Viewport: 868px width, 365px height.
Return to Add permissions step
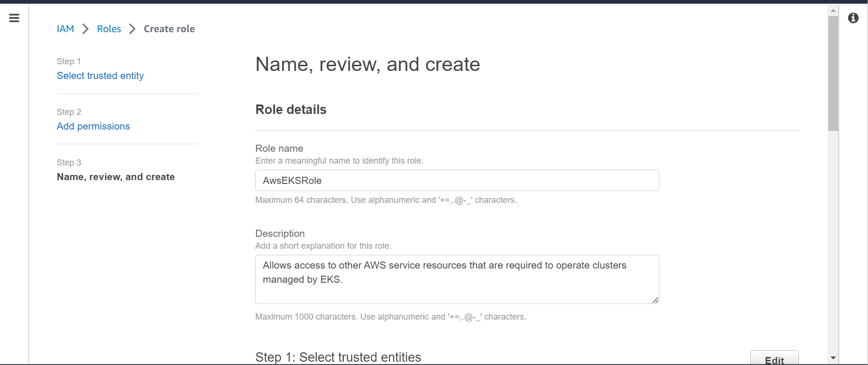(x=93, y=126)
